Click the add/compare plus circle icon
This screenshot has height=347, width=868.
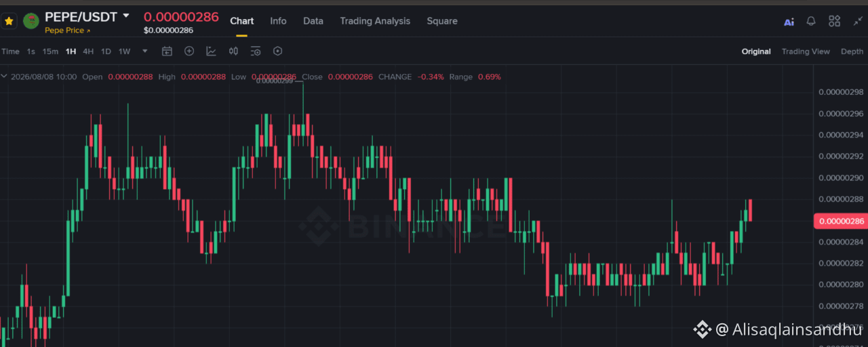(189, 52)
